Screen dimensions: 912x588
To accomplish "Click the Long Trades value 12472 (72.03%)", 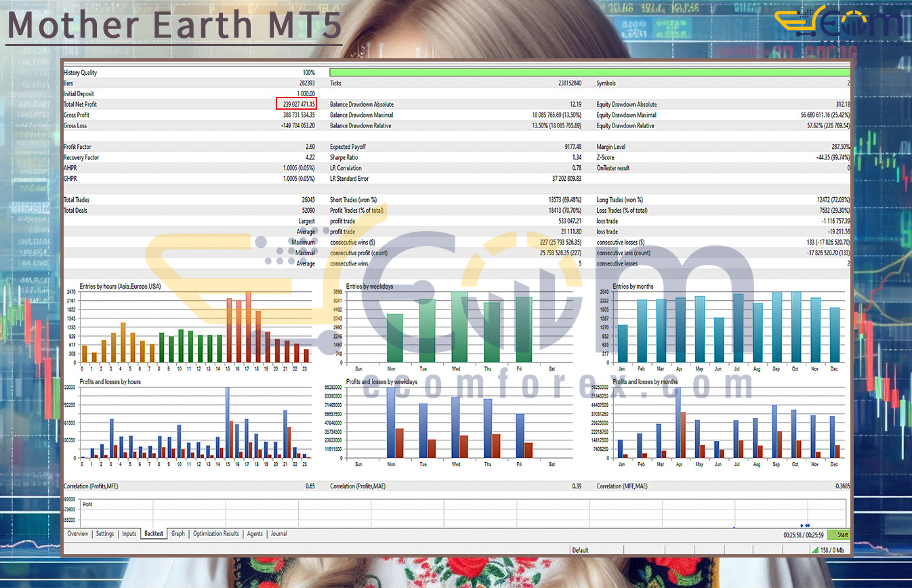I will [x=833, y=200].
